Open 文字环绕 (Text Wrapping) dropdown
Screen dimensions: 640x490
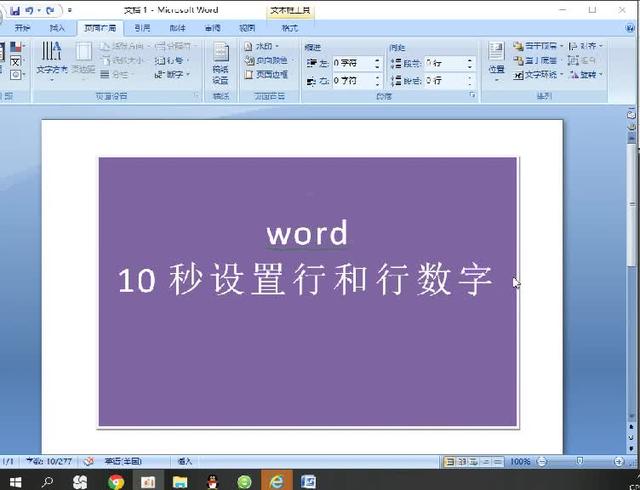(538, 75)
